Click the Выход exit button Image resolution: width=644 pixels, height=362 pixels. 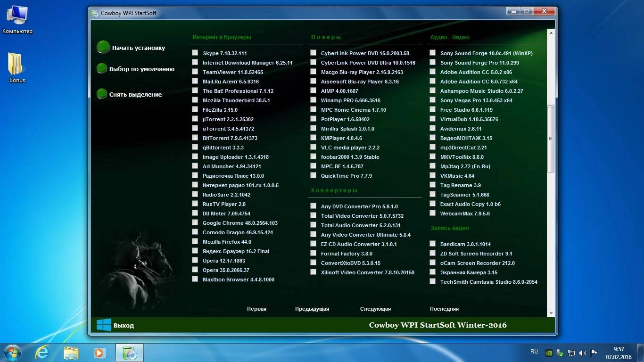coord(124,325)
